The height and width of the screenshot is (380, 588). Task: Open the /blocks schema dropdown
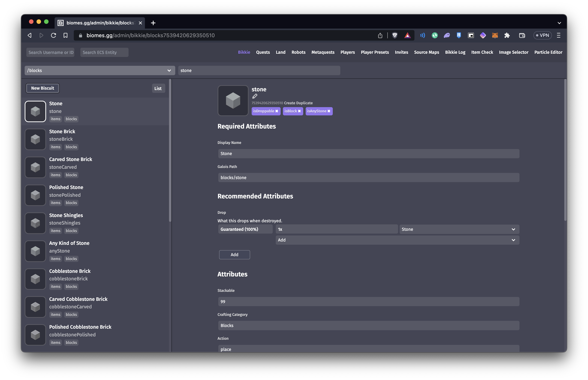click(x=100, y=71)
